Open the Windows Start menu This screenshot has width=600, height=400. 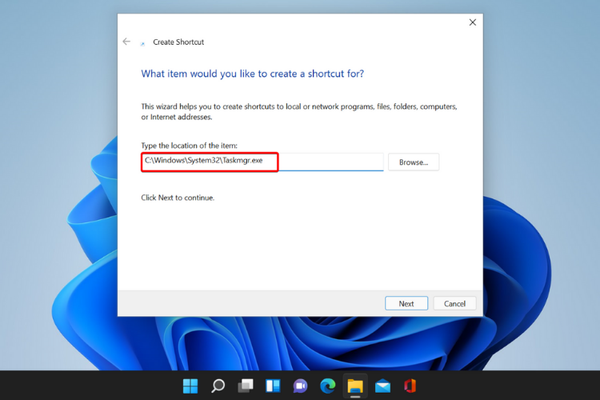(x=190, y=386)
